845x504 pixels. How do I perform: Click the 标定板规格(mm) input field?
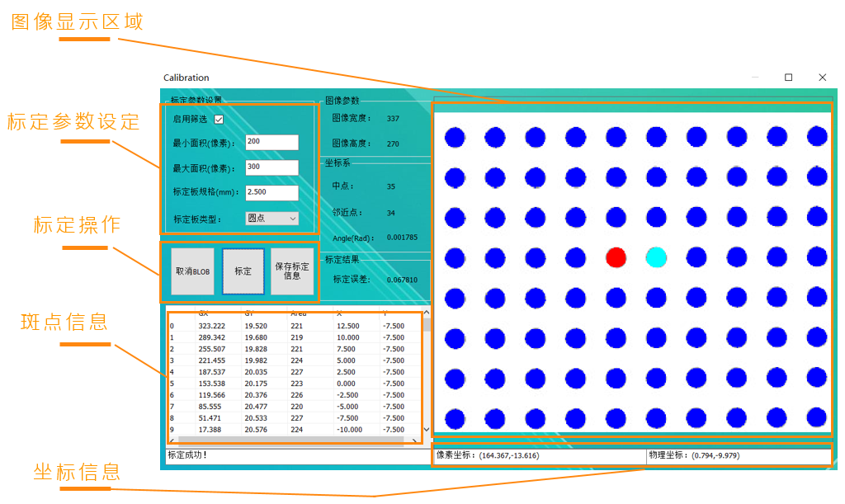pos(271,193)
